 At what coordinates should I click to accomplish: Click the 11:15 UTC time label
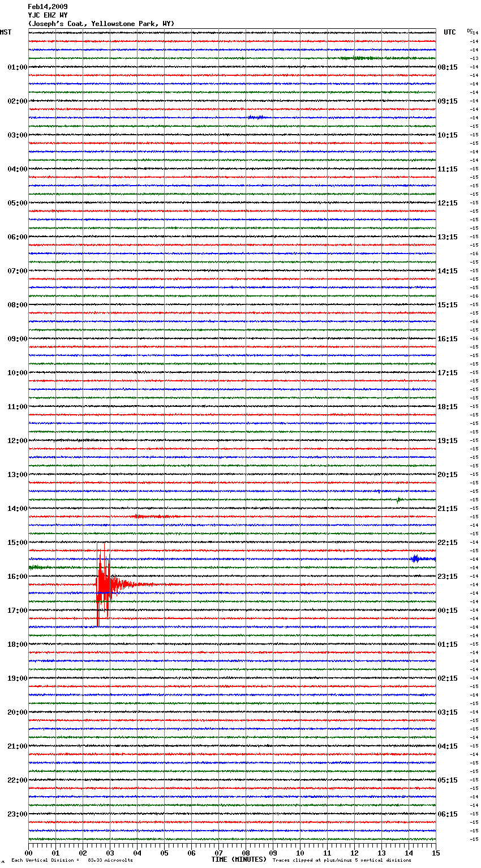pyautogui.click(x=448, y=169)
